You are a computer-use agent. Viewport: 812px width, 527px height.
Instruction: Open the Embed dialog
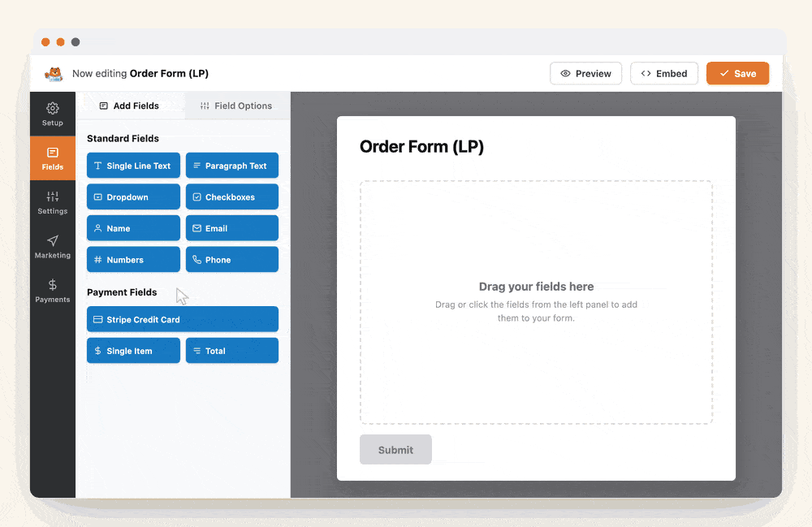[664, 74]
